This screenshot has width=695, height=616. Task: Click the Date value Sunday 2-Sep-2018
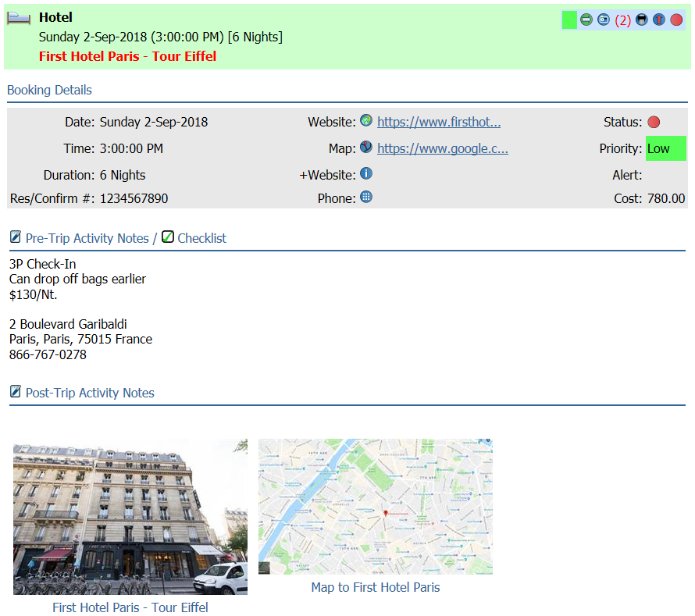pos(154,123)
